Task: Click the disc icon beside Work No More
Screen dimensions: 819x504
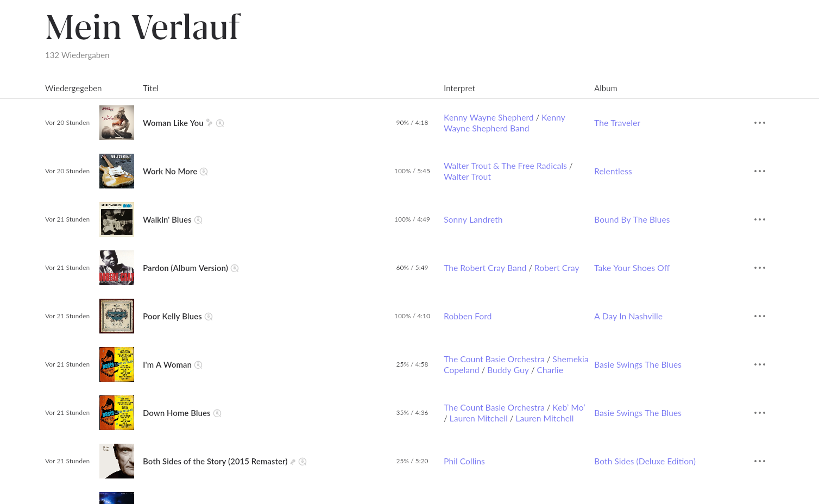Action: pyautogui.click(x=204, y=172)
